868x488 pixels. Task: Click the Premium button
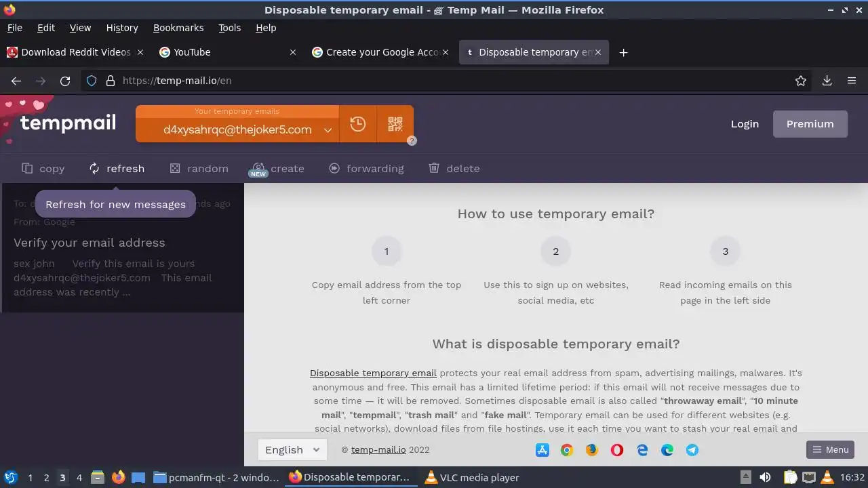click(810, 124)
